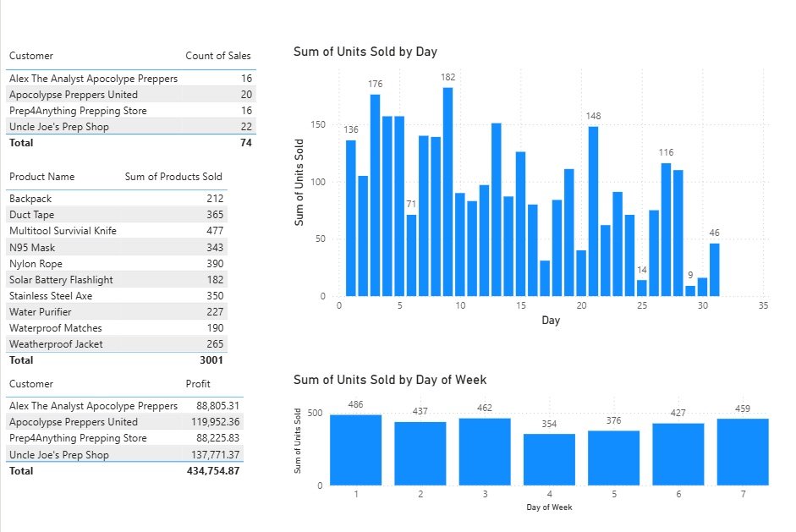The height and width of the screenshot is (532, 796).
Task: Select the short bar labeled 9
Action: click(690, 291)
